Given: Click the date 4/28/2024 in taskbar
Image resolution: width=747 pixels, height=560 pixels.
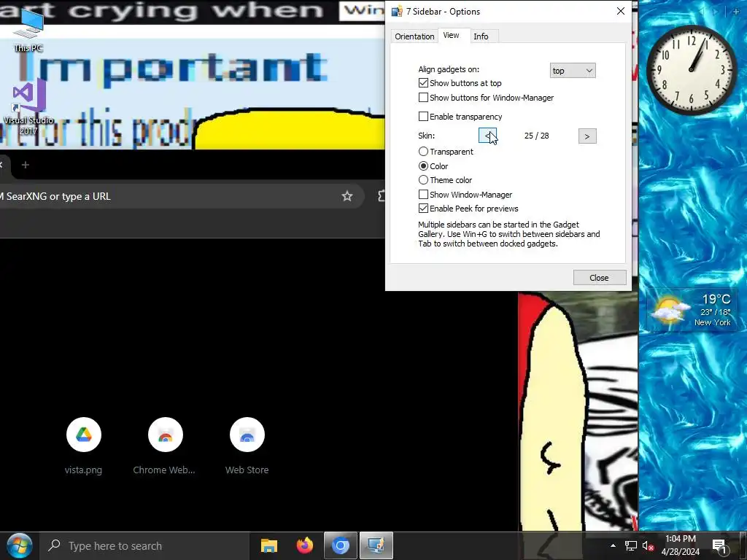Looking at the screenshot, I should pyautogui.click(x=681, y=553).
